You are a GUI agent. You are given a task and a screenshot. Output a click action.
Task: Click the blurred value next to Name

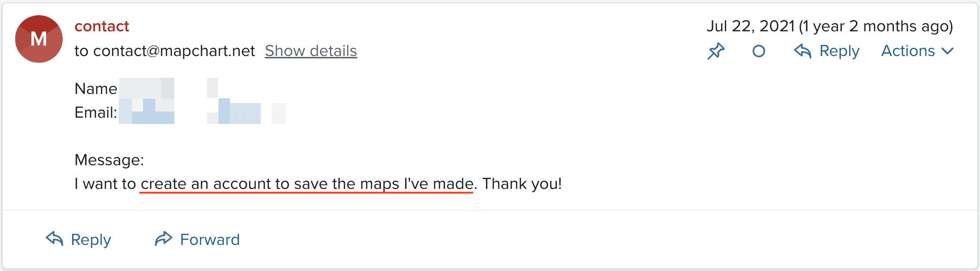coord(169,88)
